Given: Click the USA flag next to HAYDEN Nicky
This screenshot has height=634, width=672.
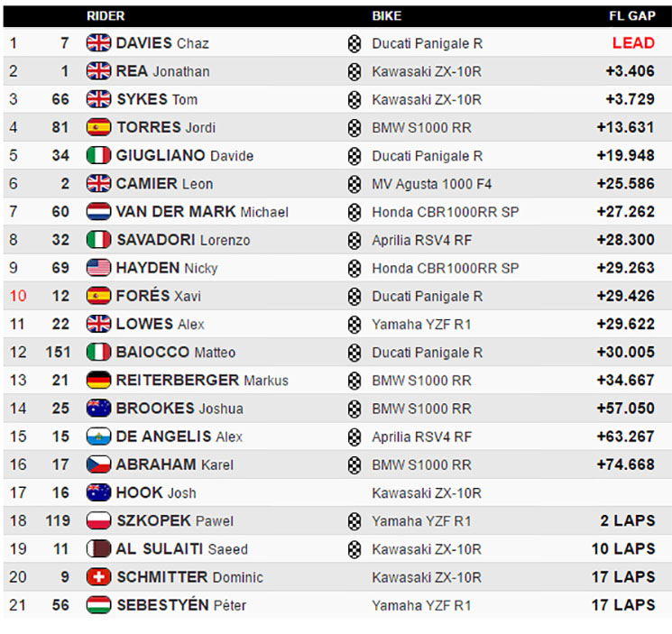Looking at the screenshot, I should point(98,268).
